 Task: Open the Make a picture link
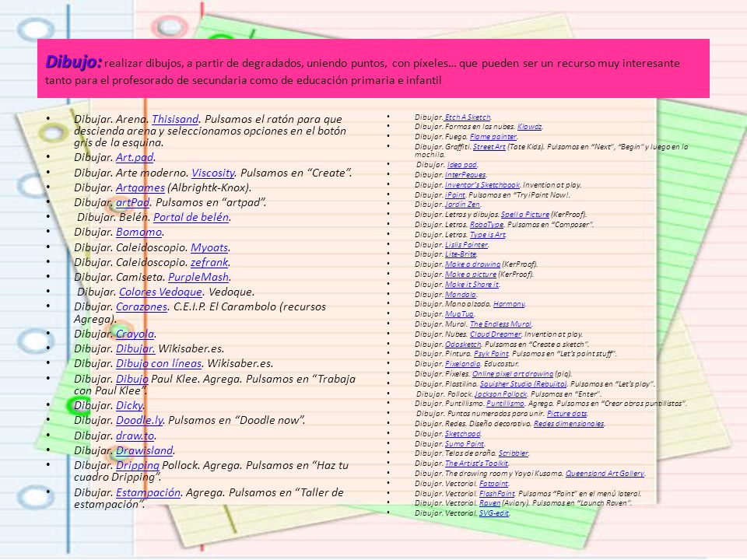[x=471, y=275]
